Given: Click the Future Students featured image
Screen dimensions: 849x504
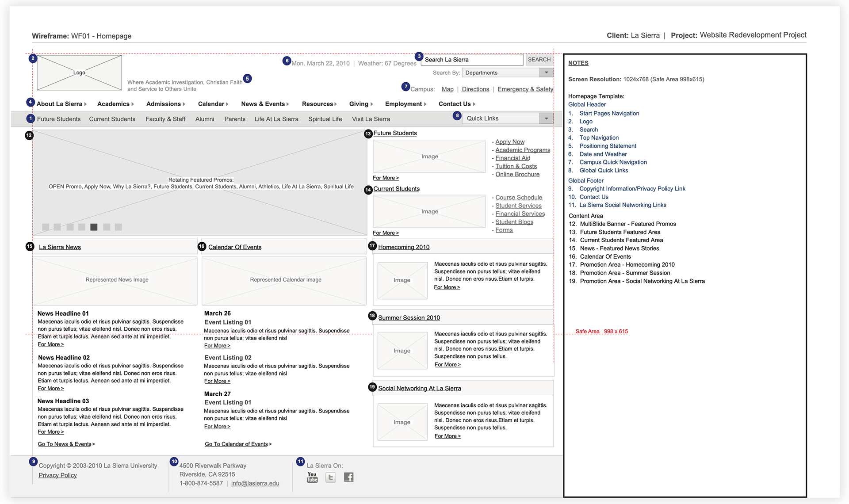Looking at the screenshot, I should (429, 157).
